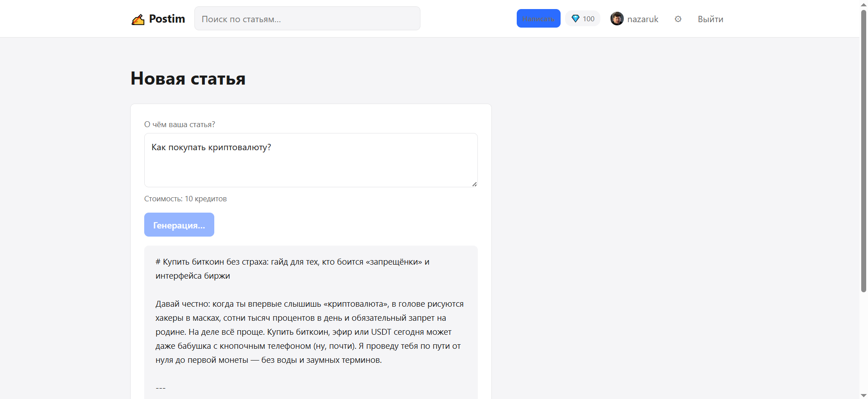The image size is (868, 399).
Task: Click the blue diamond credits icon
Action: coord(576,19)
